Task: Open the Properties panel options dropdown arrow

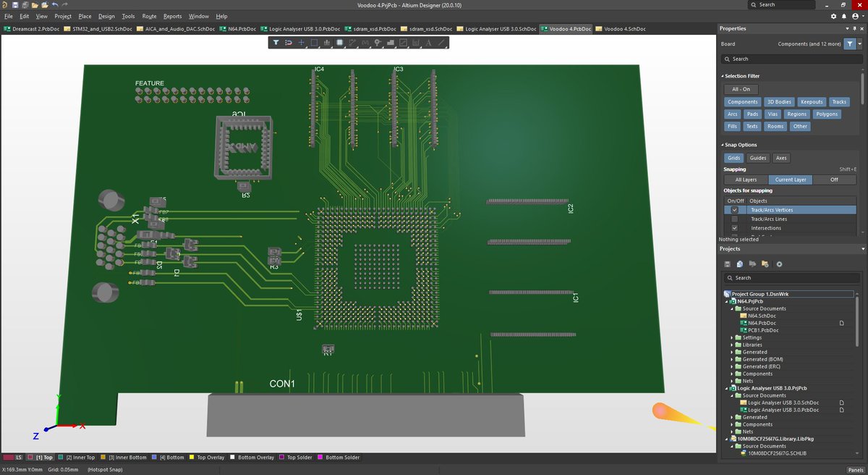Action: [x=848, y=28]
